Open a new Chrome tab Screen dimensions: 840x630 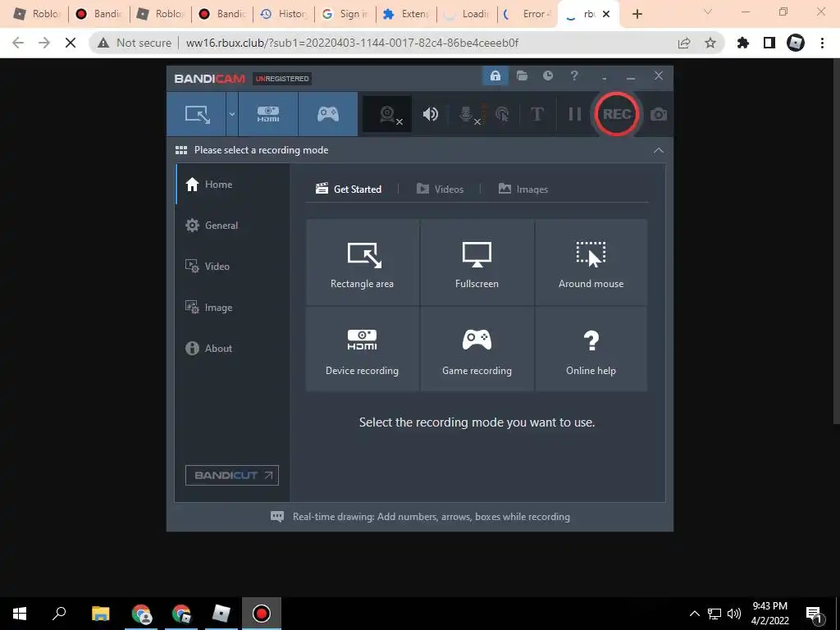click(x=637, y=14)
